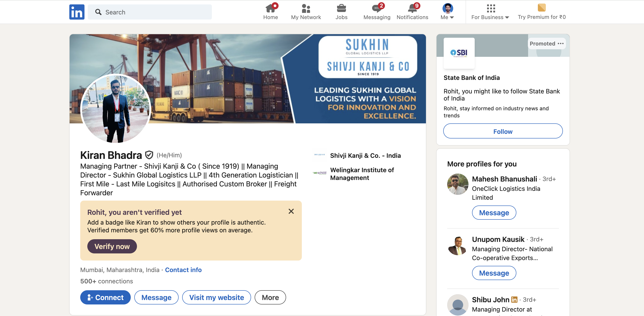
Task: Open the Contact info link
Action: click(183, 270)
